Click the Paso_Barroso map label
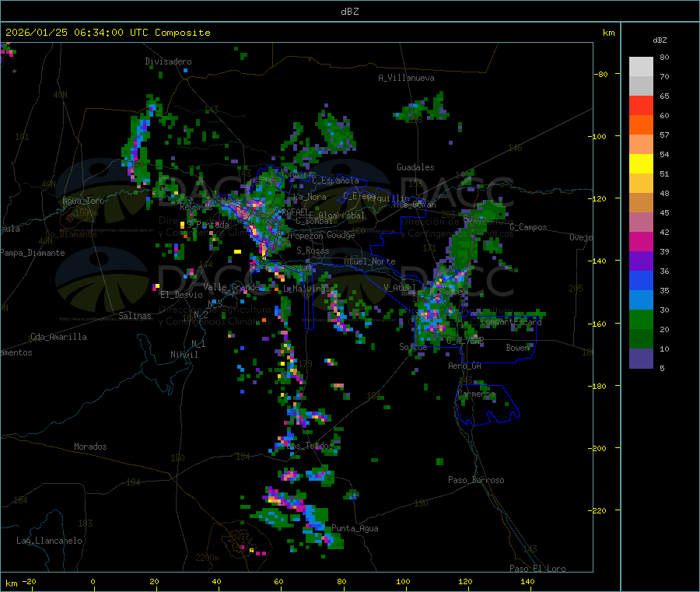 click(476, 480)
